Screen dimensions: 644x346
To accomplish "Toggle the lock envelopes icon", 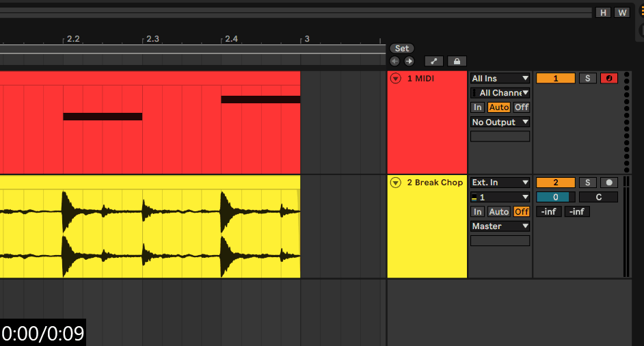I will [x=457, y=62].
